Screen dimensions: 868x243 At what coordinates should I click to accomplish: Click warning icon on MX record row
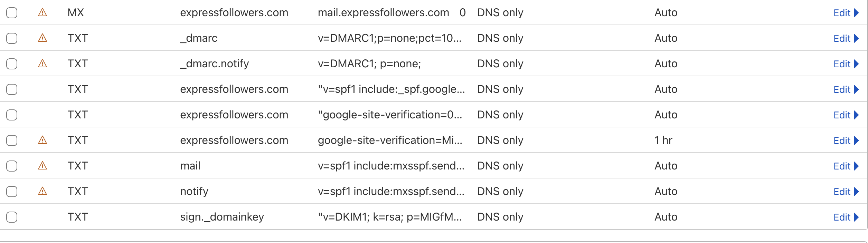tap(43, 13)
